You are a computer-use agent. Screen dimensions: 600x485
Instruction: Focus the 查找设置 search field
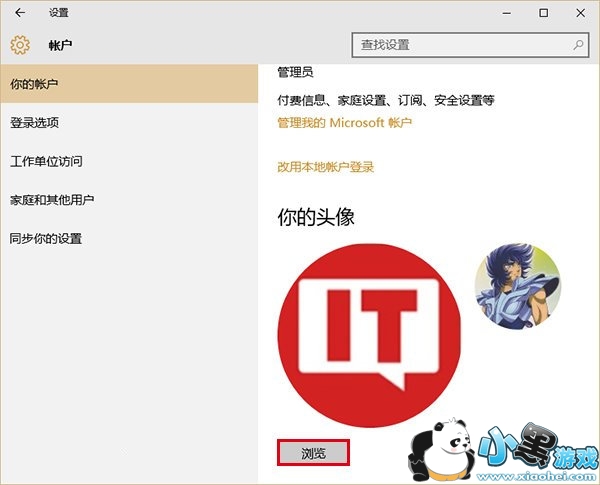pyautogui.click(x=470, y=45)
